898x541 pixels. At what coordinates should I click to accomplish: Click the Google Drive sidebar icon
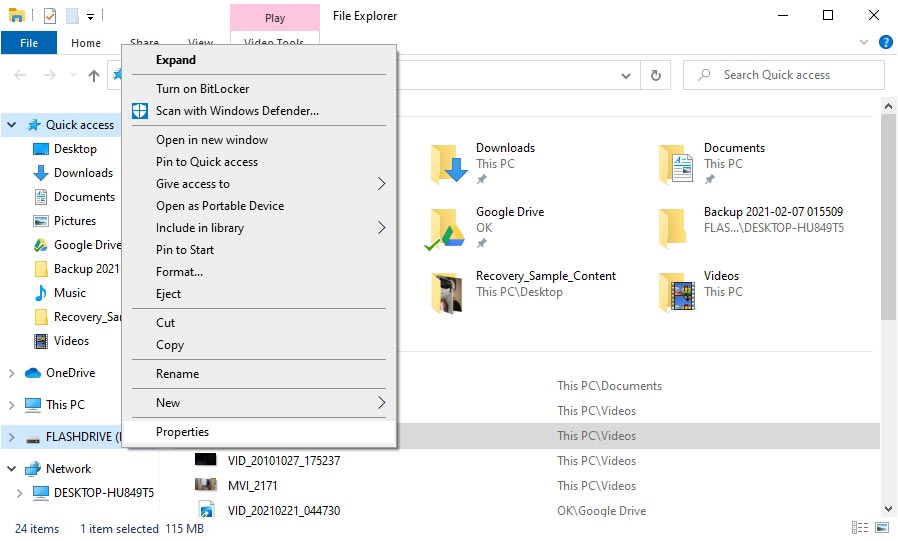pos(41,245)
